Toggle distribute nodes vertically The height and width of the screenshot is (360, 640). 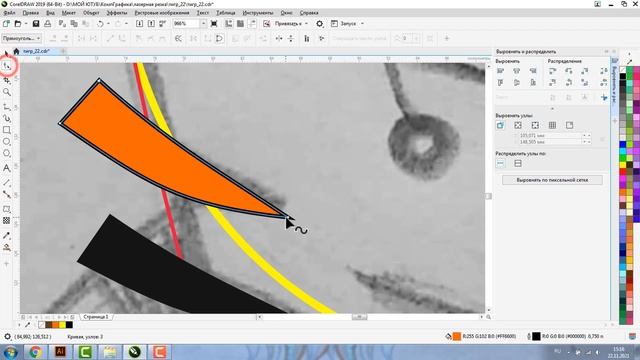[x=518, y=163]
